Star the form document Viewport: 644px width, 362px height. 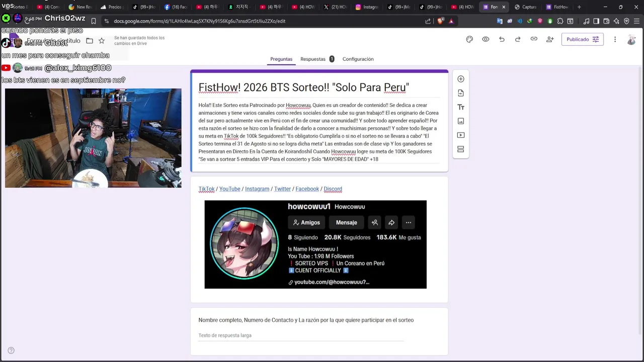(x=102, y=41)
